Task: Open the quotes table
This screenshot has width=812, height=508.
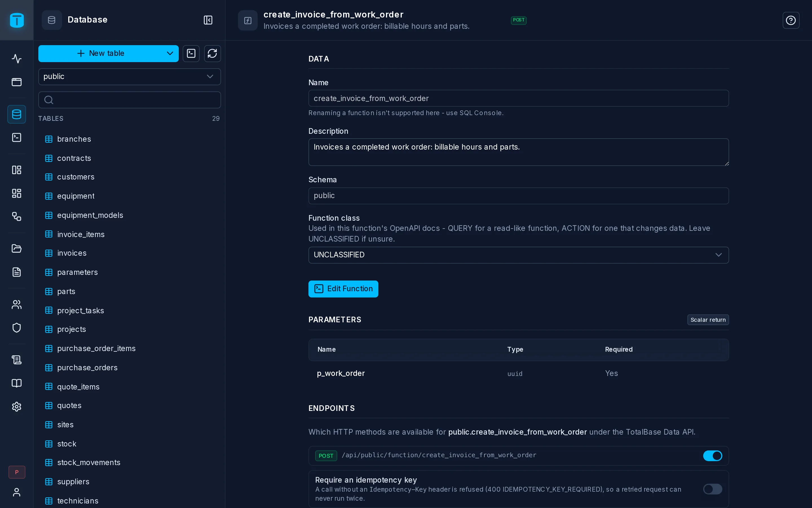Action: [129, 406]
